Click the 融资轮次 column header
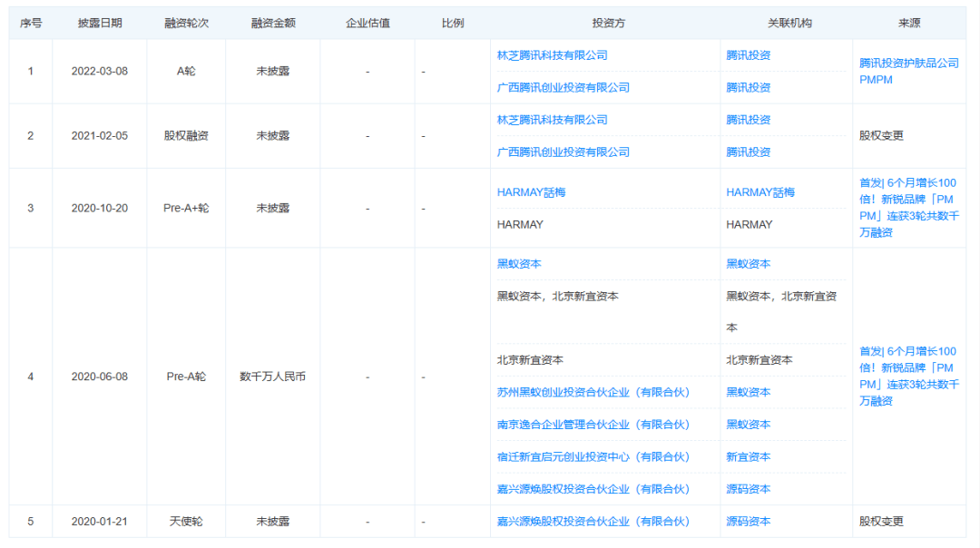This screenshot has width=980, height=548. (x=186, y=23)
